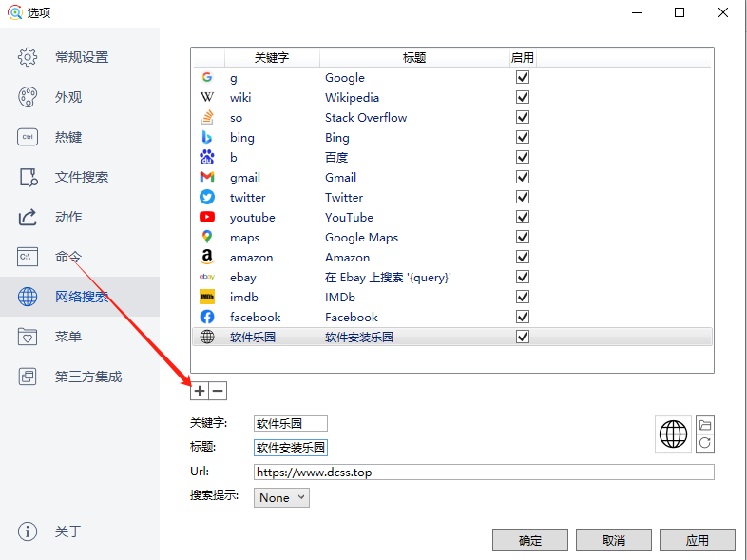Image resolution: width=747 pixels, height=560 pixels.
Task: Disable the Google search checkbox
Action: click(522, 78)
